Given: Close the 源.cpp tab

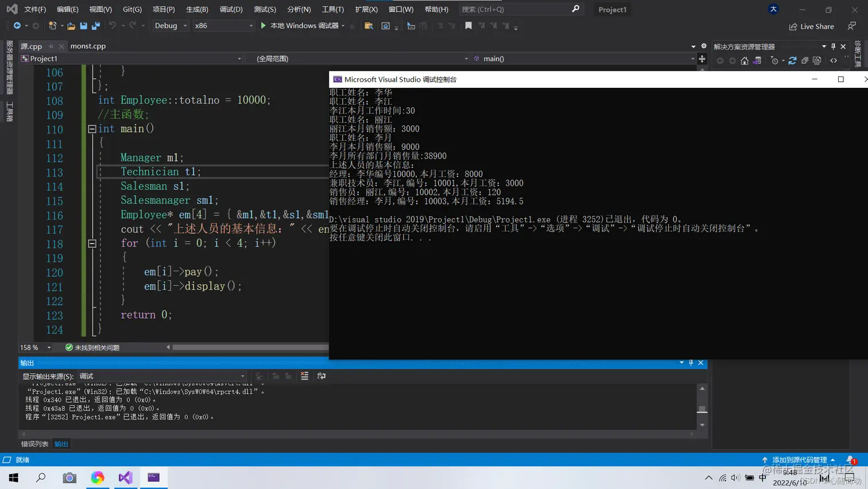Looking at the screenshot, I should pos(61,46).
